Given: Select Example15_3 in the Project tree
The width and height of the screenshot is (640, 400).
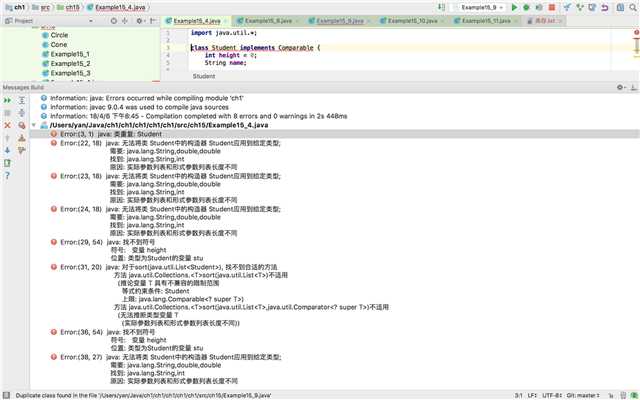Looking at the screenshot, I should (x=70, y=73).
